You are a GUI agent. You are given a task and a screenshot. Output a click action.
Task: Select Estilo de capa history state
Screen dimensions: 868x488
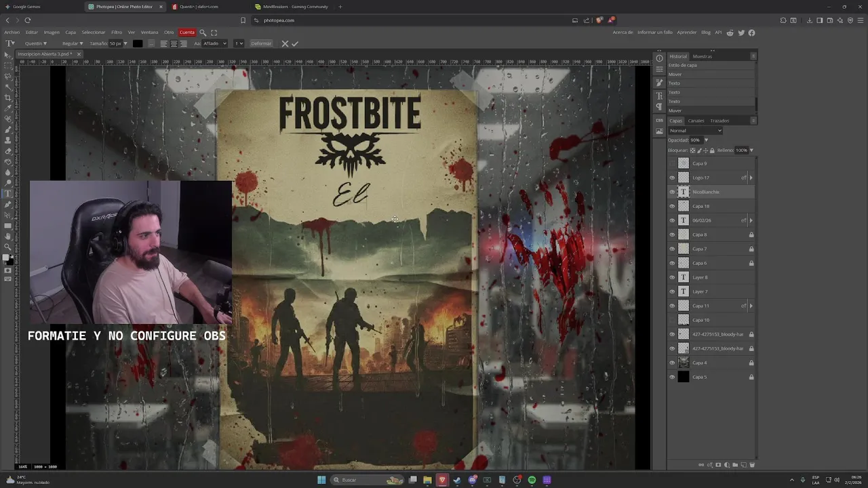683,65
